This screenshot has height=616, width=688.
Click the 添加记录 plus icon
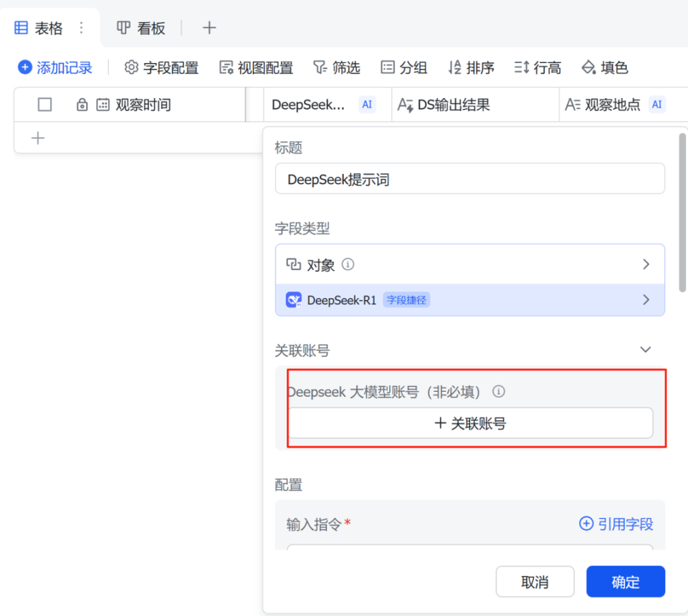click(x=25, y=67)
